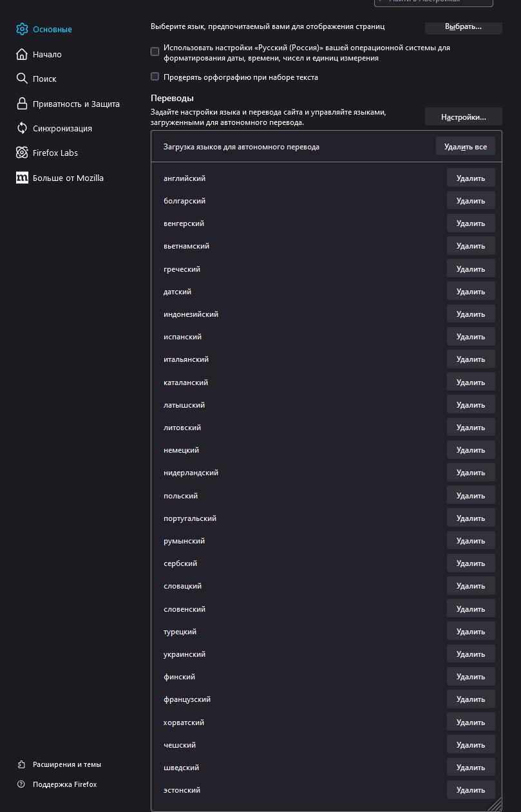Enable the Russian OS formatting settings checkbox
521x812 pixels.
[x=155, y=52]
